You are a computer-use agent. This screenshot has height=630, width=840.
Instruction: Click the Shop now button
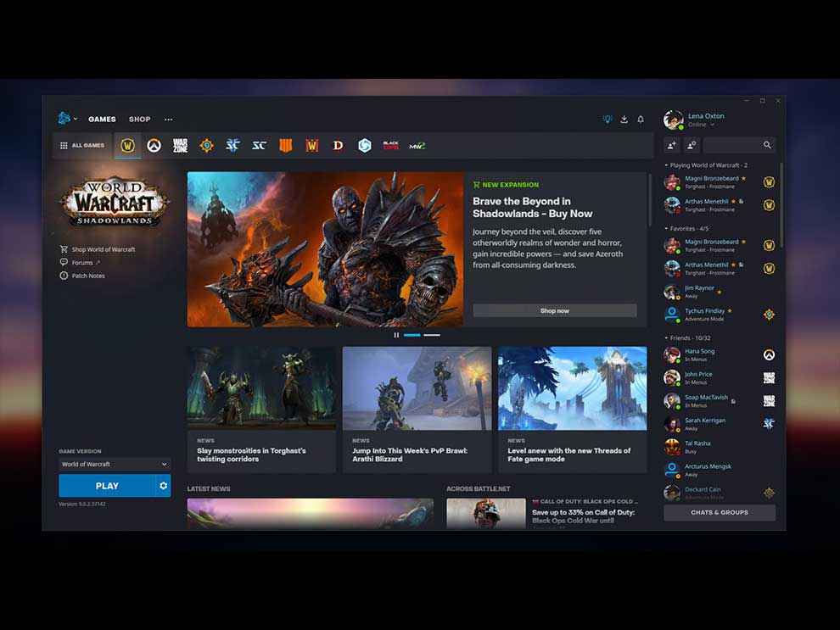(x=554, y=310)
